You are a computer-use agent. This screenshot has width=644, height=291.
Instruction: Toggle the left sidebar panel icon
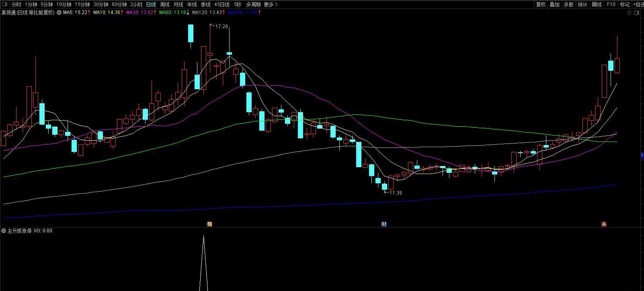coord(5,4)
